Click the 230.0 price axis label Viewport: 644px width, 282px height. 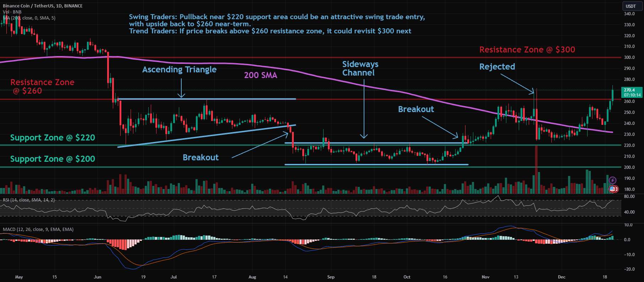[x=629, y=134]
